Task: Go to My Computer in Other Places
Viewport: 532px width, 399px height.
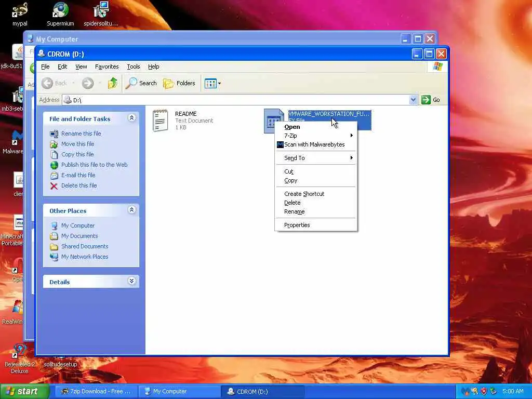Action: tap(78, 225)
